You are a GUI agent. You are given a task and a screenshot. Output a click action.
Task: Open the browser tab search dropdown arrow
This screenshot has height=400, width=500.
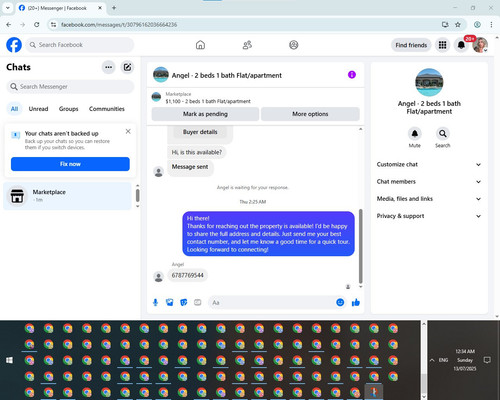click(x=8, y=8)
